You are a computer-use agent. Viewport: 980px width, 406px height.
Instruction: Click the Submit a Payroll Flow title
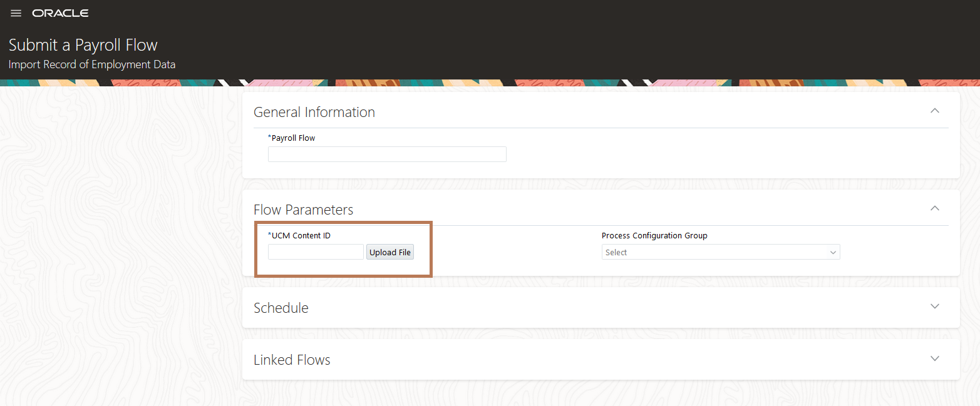click(83, 45)
